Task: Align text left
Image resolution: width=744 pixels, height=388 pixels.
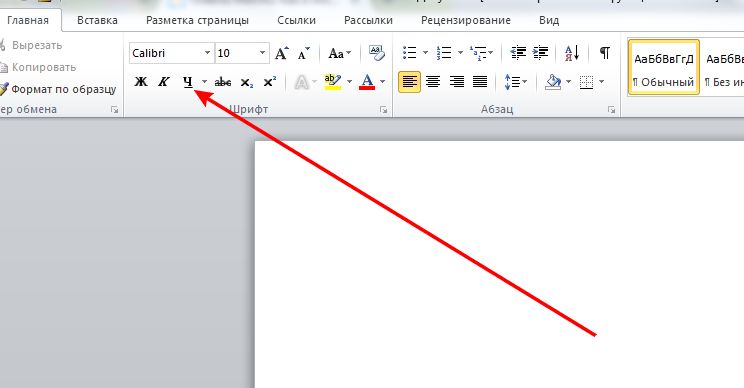Action: click(x=409, y=82)
